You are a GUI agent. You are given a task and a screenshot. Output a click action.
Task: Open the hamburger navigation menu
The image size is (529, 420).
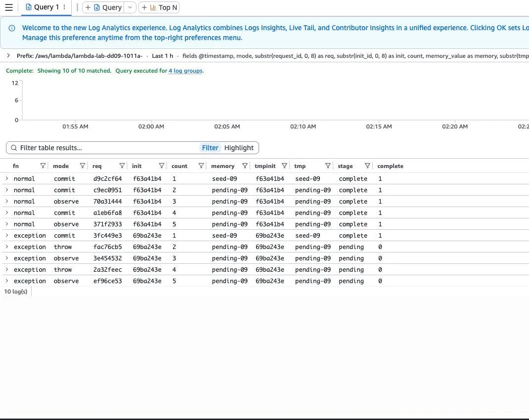9,7
